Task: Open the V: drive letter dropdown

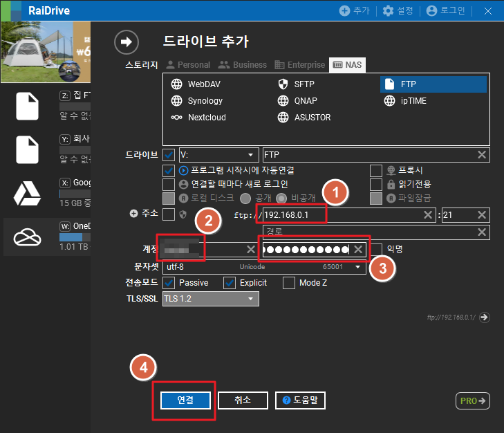Action: coord(218,155)
